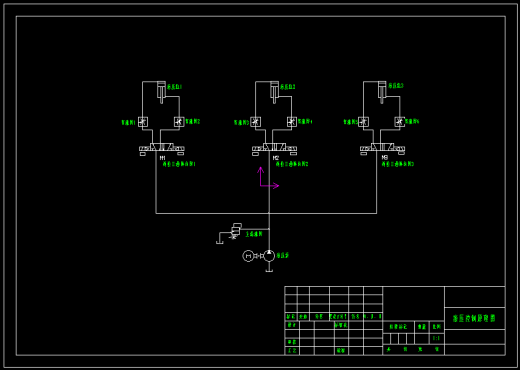Select the horizontal supply line joining three circuits
520x370 pixels.
266,213
